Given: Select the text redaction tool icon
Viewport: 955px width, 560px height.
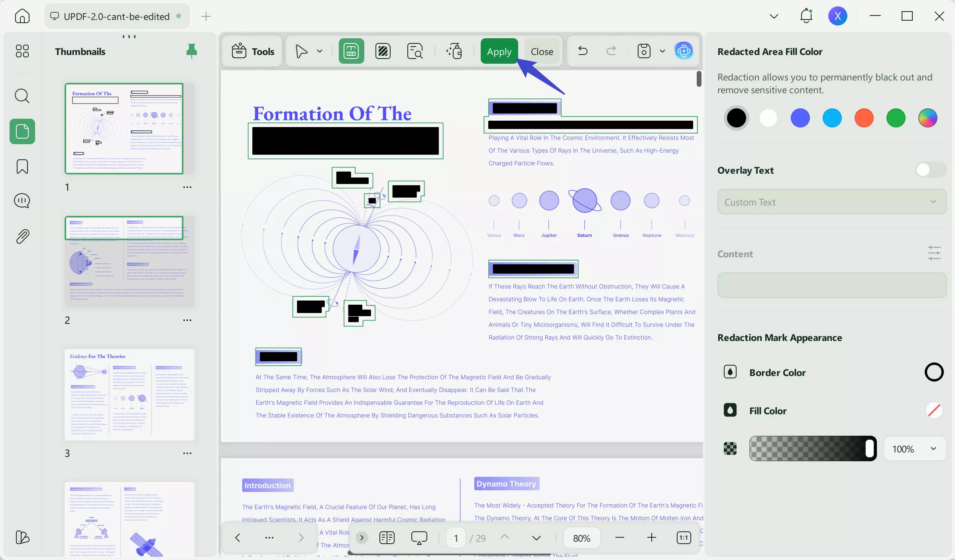Looking at the screenshot, I should click(350, 51).
